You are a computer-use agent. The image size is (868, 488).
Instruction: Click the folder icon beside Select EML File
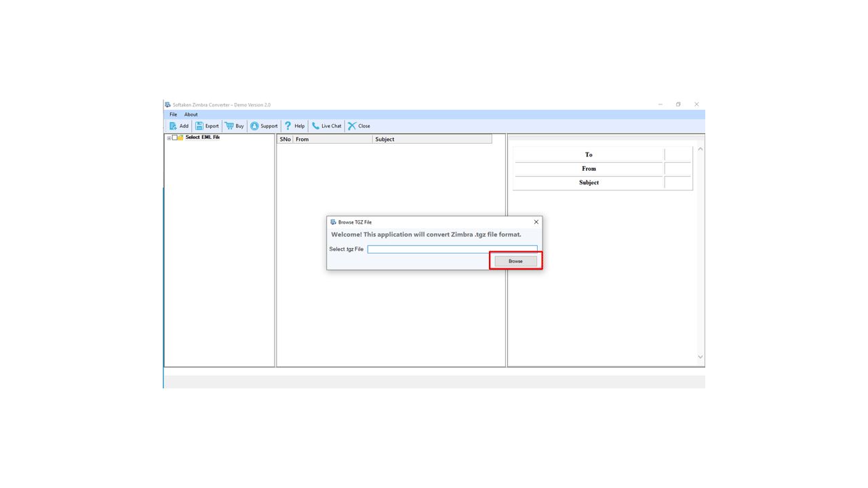(180, 138)
